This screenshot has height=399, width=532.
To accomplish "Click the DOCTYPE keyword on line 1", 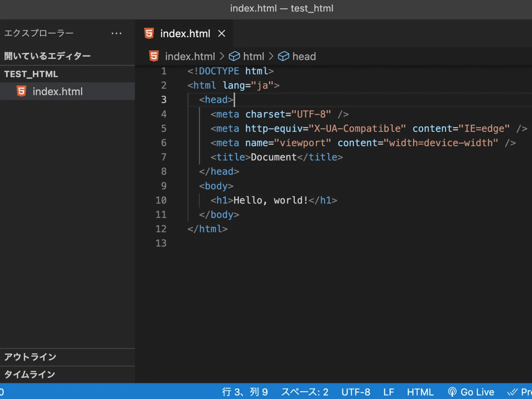I will tap(219, 71).
